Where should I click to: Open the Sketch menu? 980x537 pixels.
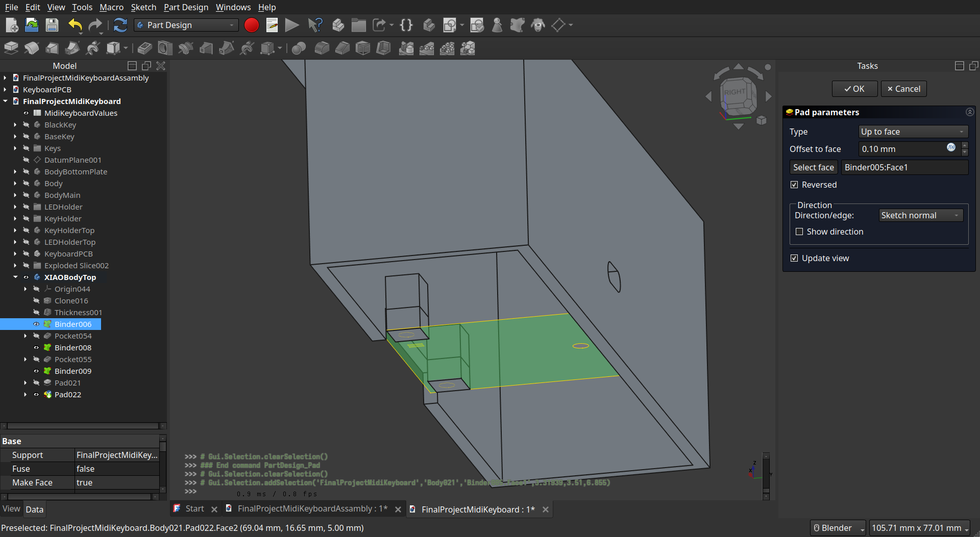(143, 7)
